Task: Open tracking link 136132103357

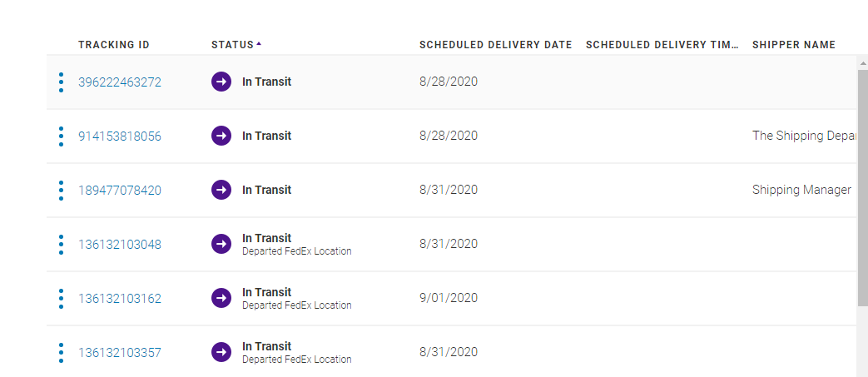Action: click(120, 353)
